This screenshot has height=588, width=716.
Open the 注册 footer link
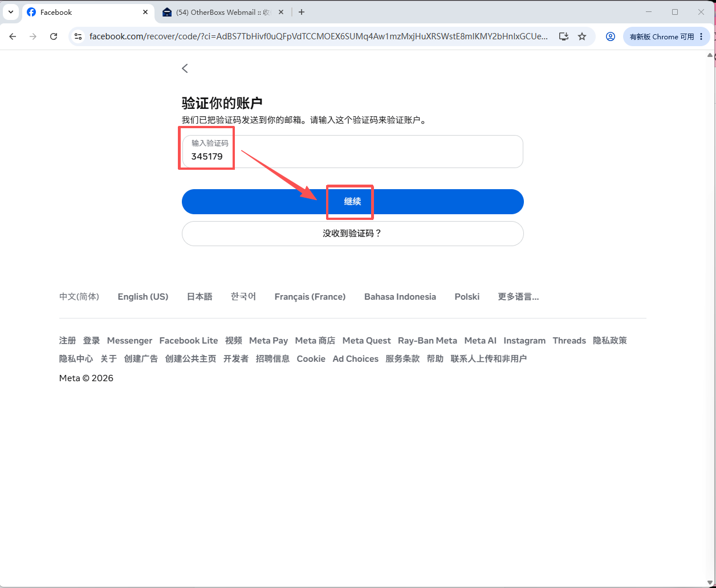67,341
